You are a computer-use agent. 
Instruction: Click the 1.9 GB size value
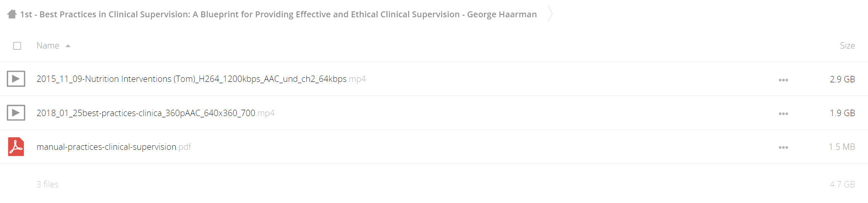click(x=842, y=113)
